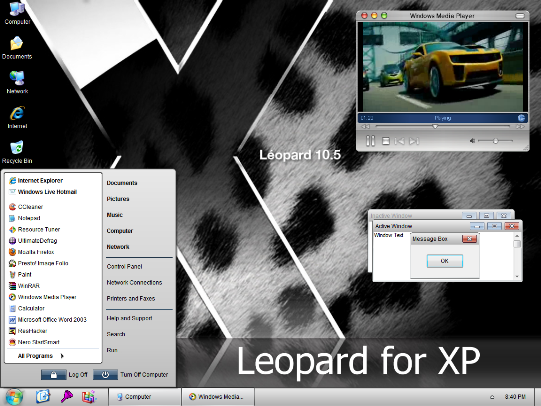Open the magenta flashlight quick launch icon
This screenshot has height=406, width=541.
point(67,397)
